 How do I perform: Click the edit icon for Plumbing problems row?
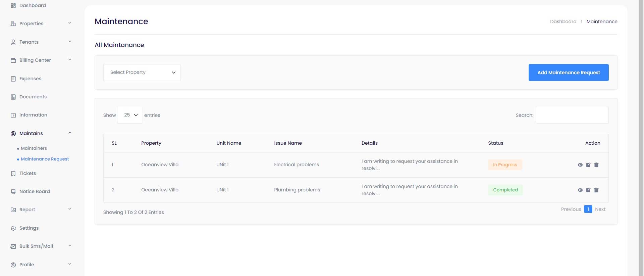pyautogui.click(x=588, y=190)
